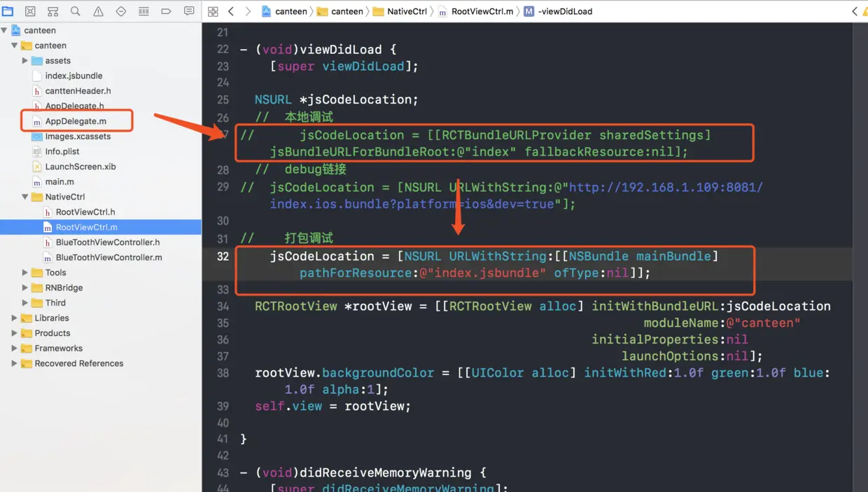Open the Project navigator folder icon

click(8, 11)
